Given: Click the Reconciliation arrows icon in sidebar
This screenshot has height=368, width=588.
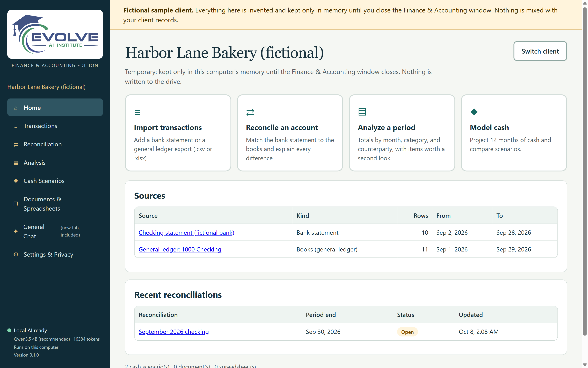Looking at the screenshot, I should [x=16, y=145].
